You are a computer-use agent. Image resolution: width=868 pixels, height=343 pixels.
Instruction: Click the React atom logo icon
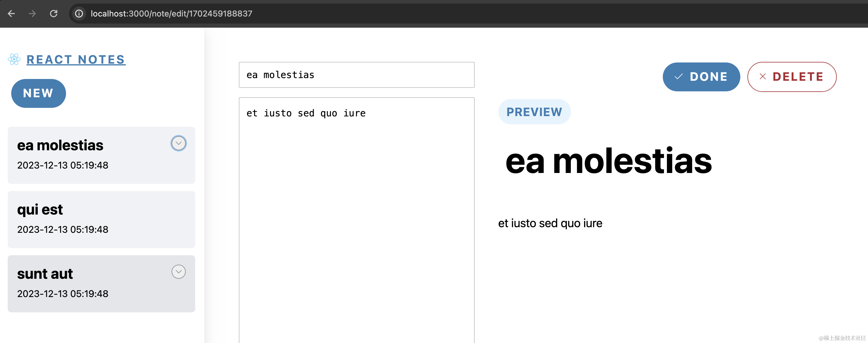tap(14, 59)
